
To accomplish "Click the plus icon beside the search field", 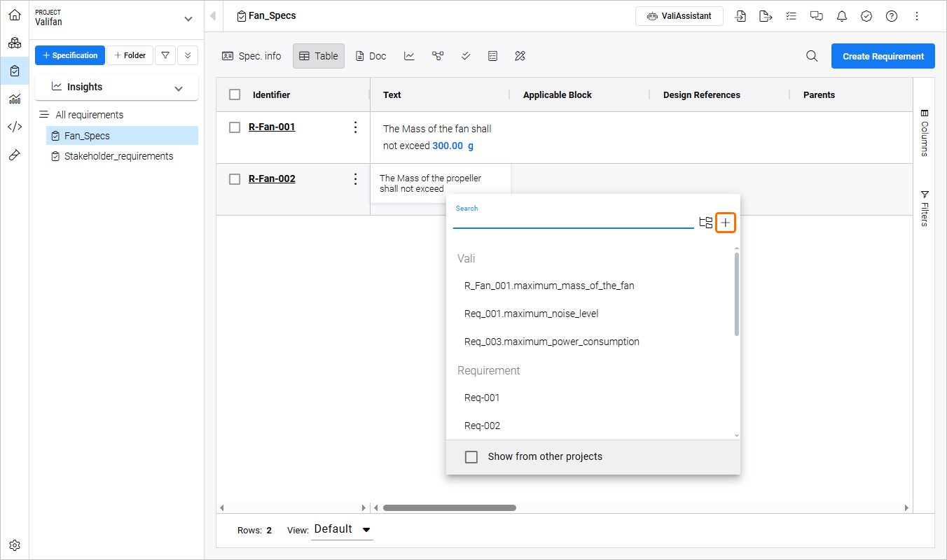I will (x=726, y=223).
